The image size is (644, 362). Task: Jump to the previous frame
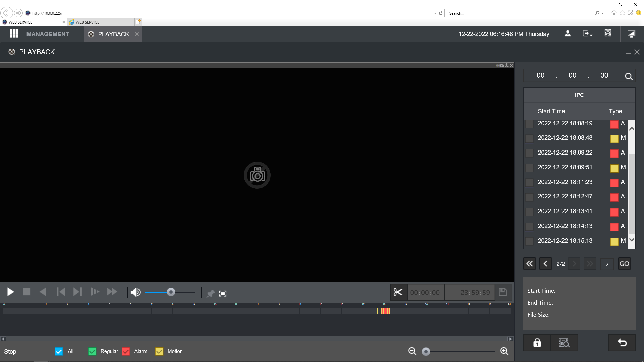(x=61, y=292)
